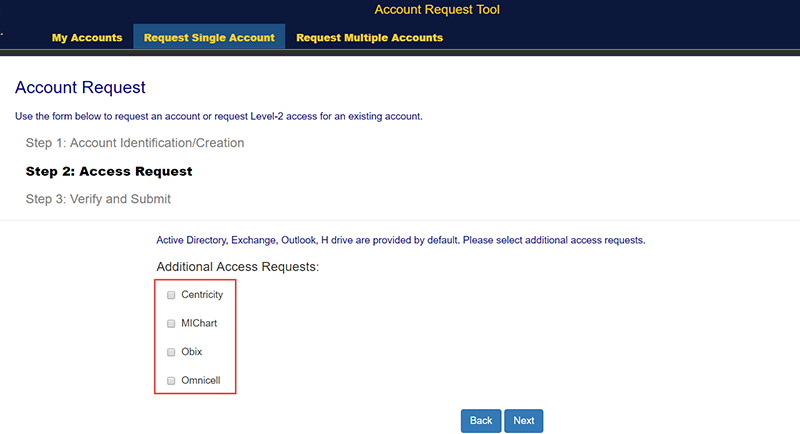Click the Active Directory default access note
800x434 pixels.
coord(401,240)
